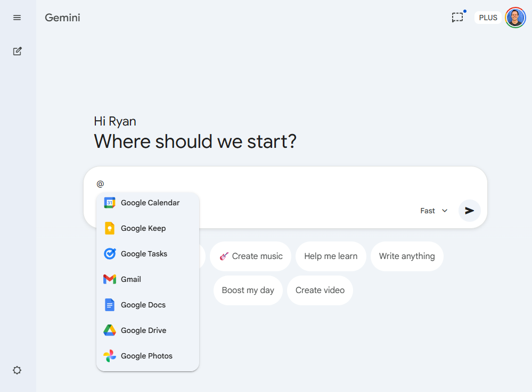
Task: Click the Boost my day chip
Action: [x=248, y=290]
